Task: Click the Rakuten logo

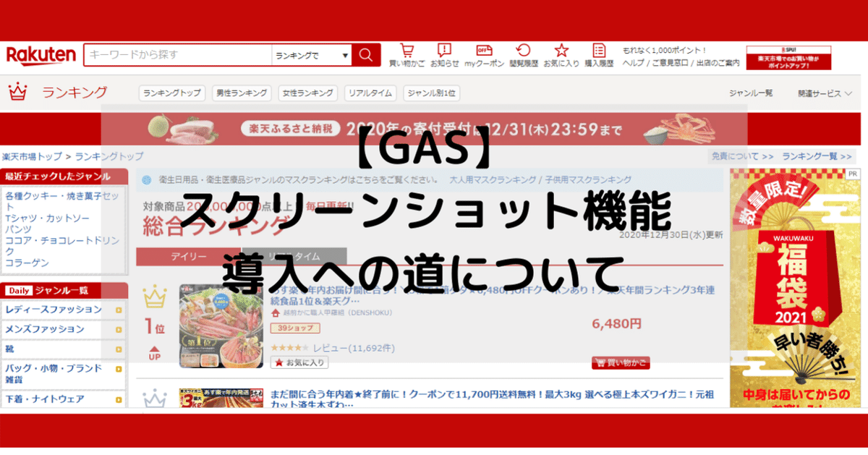Action: (41, 55)
